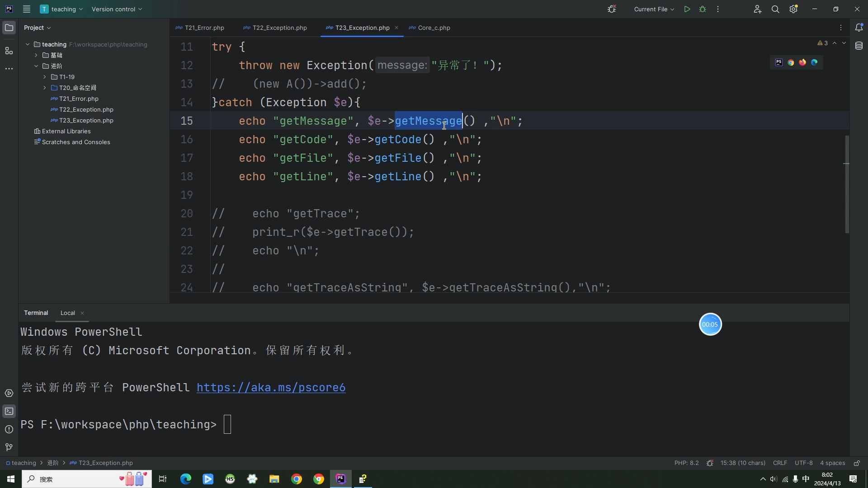Image resolution: width=868 pixels, height=488 pixels.
Task: Open the Services tool window
Action: click(x=9, y=393)
